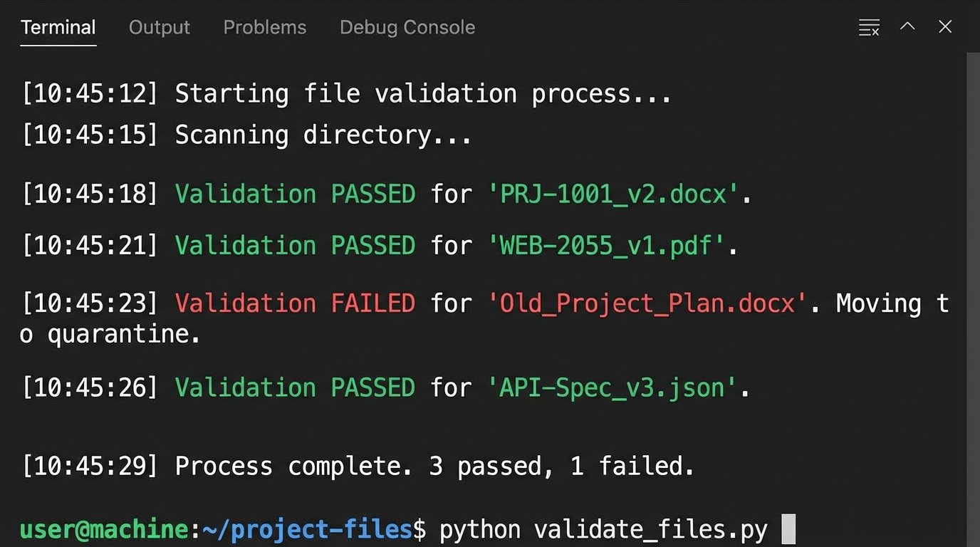Screen dimensions: 980x547
Task: Click the 'Starting file validation process...' line
Action: click(x=423, y=94)
